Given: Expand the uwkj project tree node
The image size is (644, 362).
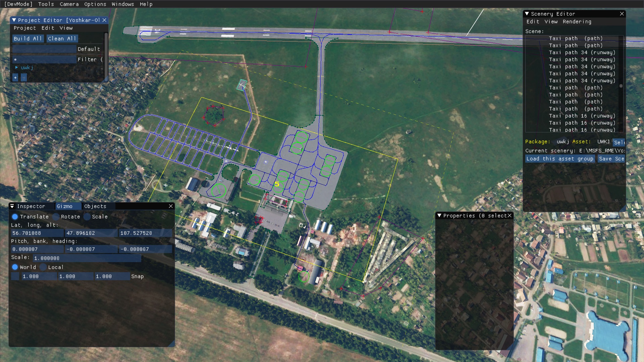Looking at the screenshot, I should 16,67.
